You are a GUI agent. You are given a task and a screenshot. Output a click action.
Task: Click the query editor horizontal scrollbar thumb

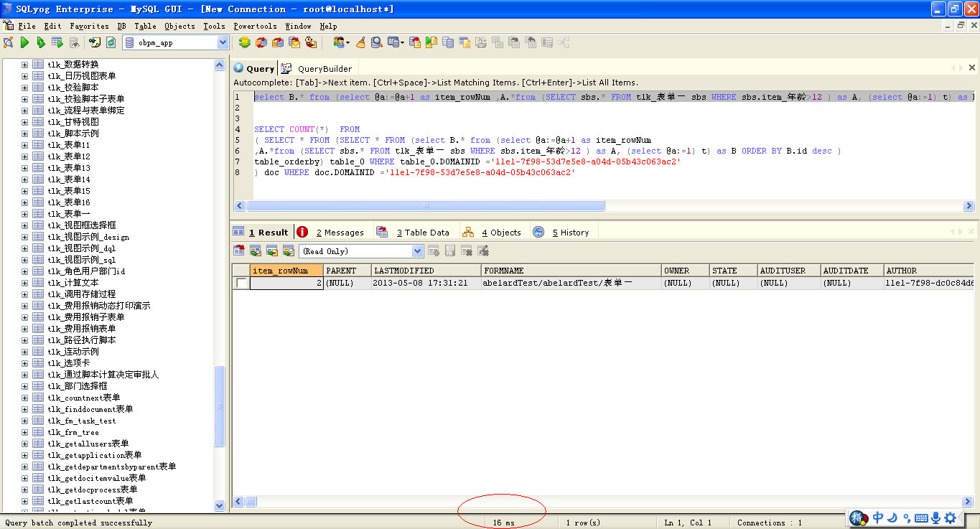[425, 206]
